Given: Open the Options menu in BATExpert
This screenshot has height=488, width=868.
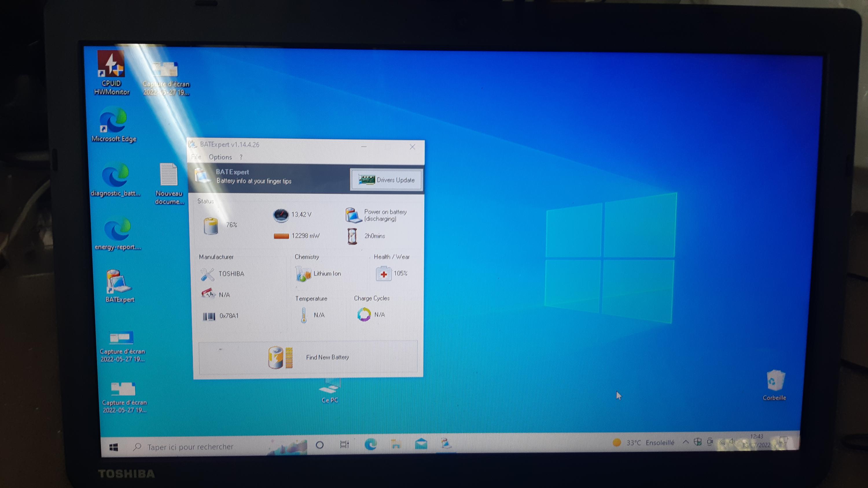Looking at the screenshot, I should 220,157.
